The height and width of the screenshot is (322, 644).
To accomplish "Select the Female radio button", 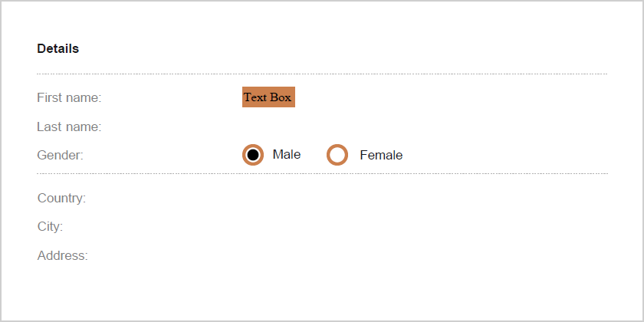I will 337,155.
